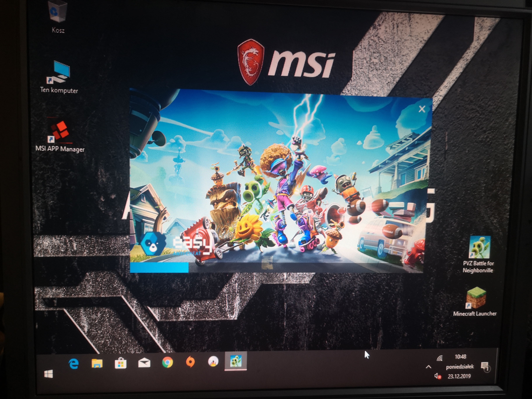Open the Mail app taskbar icon
This screenshot has height=399, width=532.
point(144,363)
